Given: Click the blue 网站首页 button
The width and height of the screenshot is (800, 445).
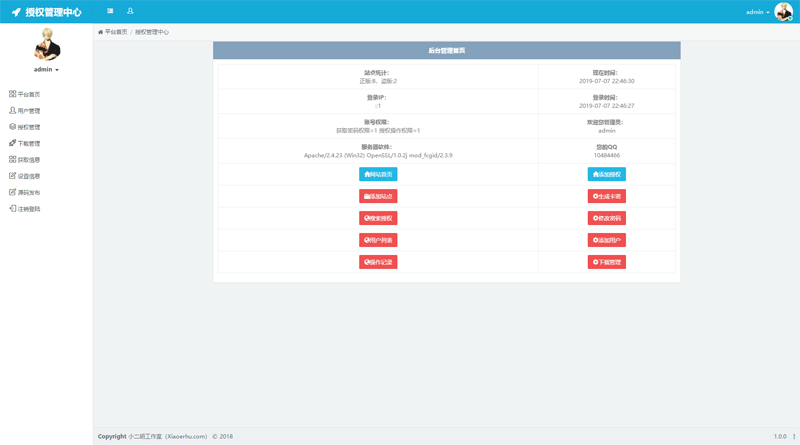Looking at the screenshot, I should (378, 174).
